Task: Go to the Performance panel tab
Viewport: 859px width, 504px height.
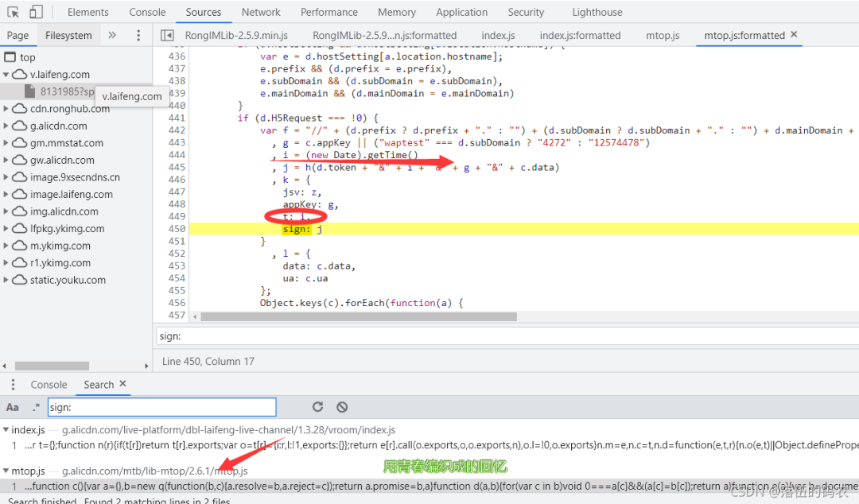Action: tap(328, 12)
